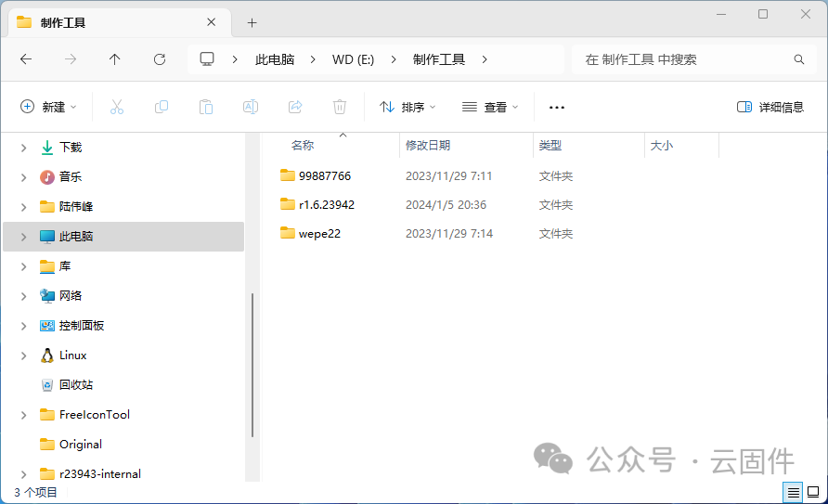
Task: Select FreeIconTool in the navigation pane
Action: pos(94,415)
